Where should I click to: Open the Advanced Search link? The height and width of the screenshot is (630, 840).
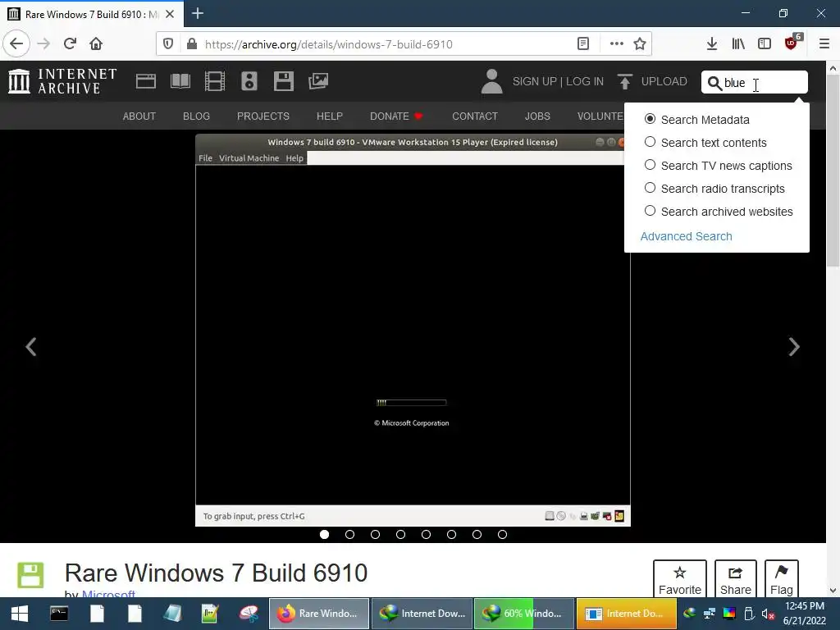(x=687, y=236)
